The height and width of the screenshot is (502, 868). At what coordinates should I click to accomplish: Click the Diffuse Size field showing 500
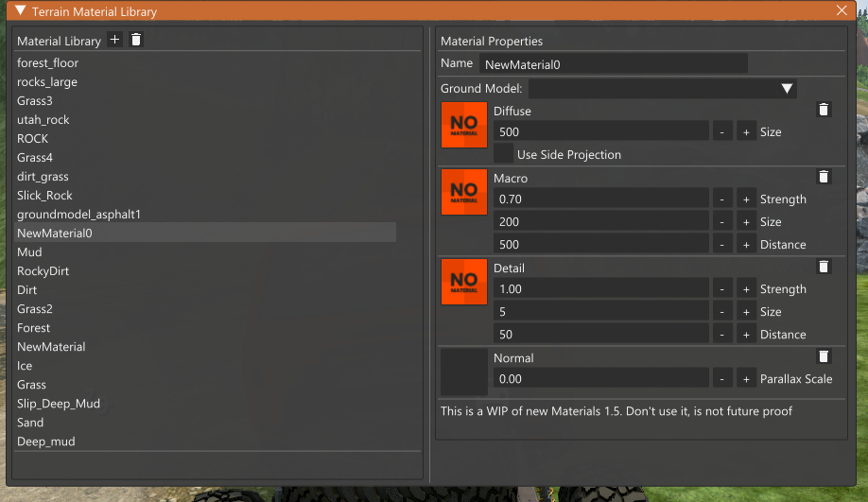[601, 131]
